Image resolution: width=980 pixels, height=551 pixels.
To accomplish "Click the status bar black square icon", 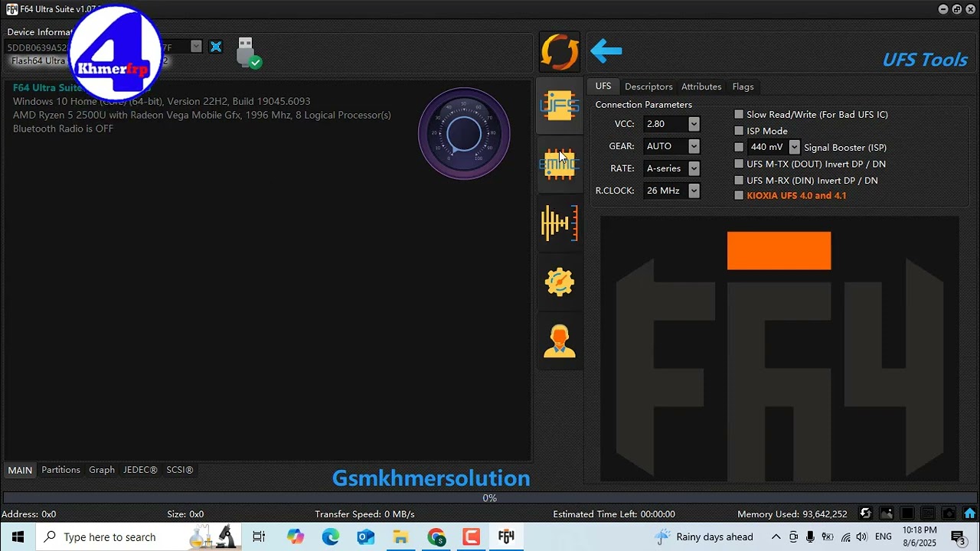I will (x=906, y=514).
